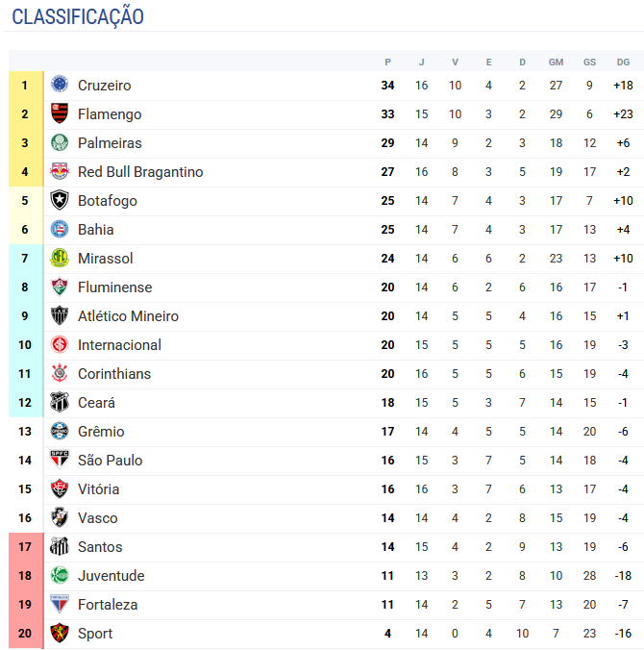Image resolution: width=644 pixels, height=650 pixels.
Task: Open the Grêmio team name link
Action: [x=101, y=432]
